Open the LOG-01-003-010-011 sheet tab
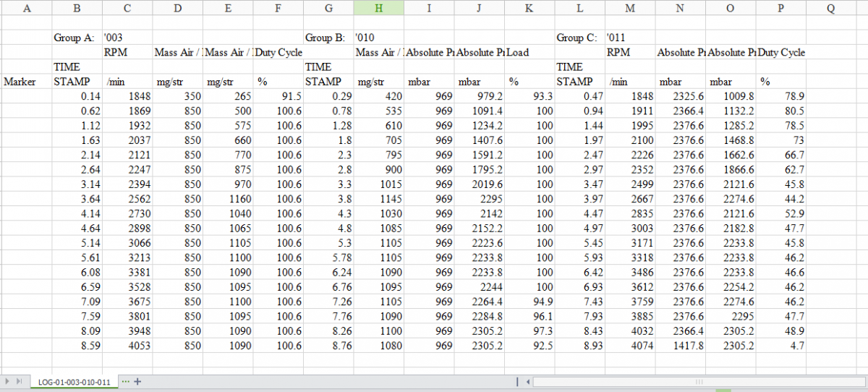868x392 pixels. tap(75, 382)
